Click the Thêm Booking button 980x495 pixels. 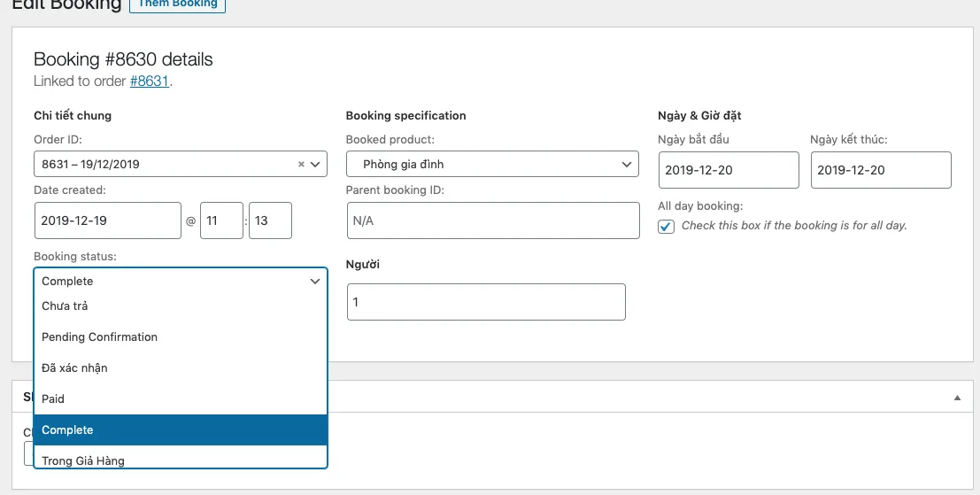tap(178, 4)
